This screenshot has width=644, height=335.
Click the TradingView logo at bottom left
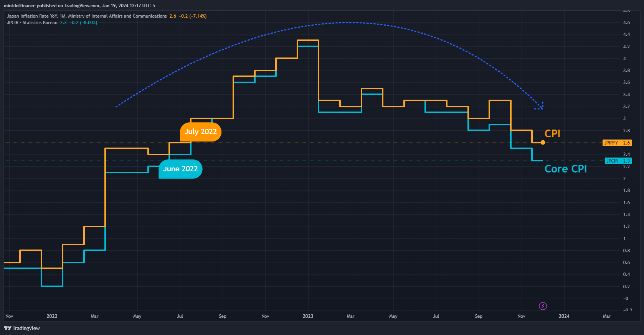coord(22,328)
